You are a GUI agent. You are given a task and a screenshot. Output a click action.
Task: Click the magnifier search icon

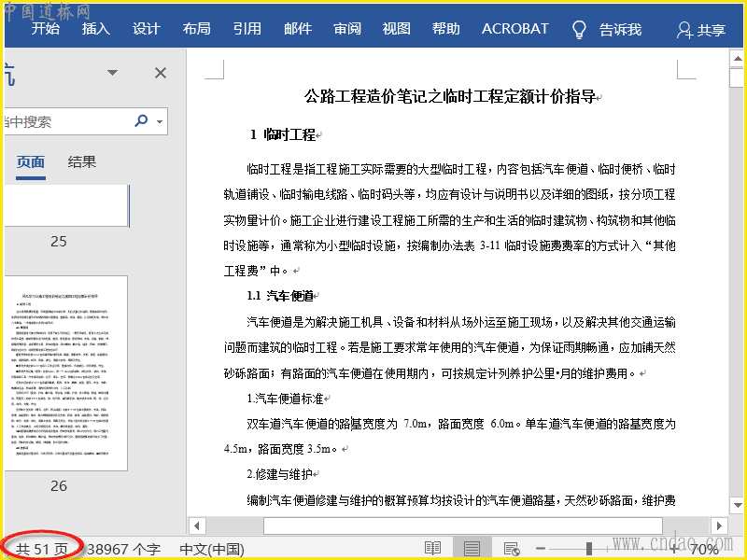point(141,120)
